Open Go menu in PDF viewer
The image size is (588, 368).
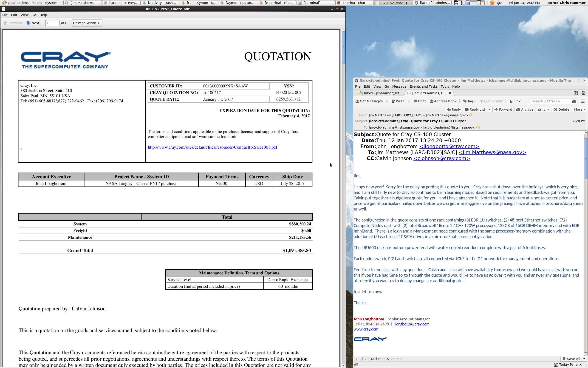[34, 15]
